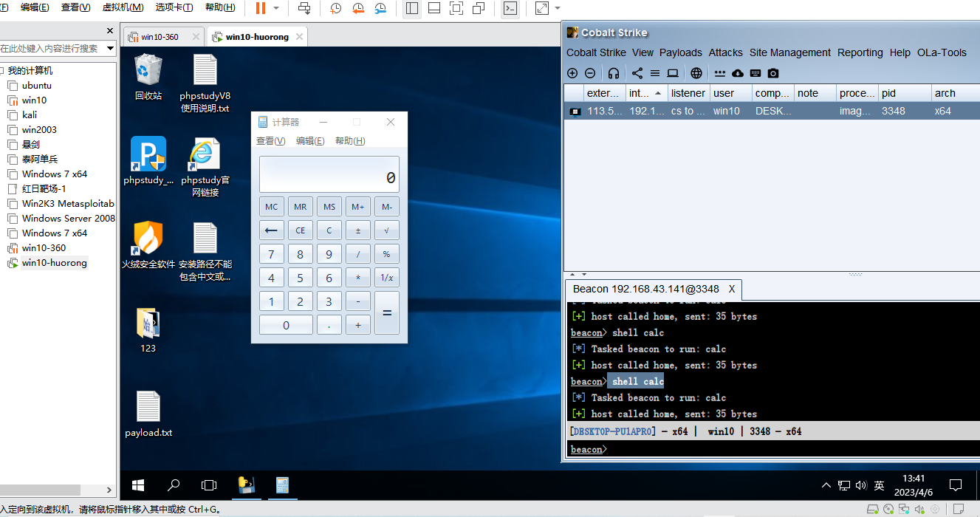The height and width of the screenshot is (517, 980).
Task: Open the web globe icon in Cobalt Strike
Action: coord(696,73)
